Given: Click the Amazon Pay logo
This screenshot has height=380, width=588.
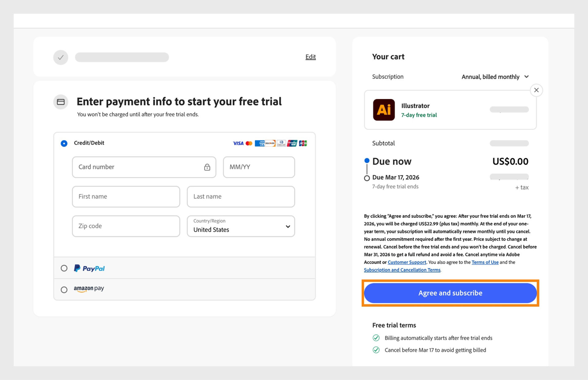Looking at the screenshot, I should click(x=89, y=289).
